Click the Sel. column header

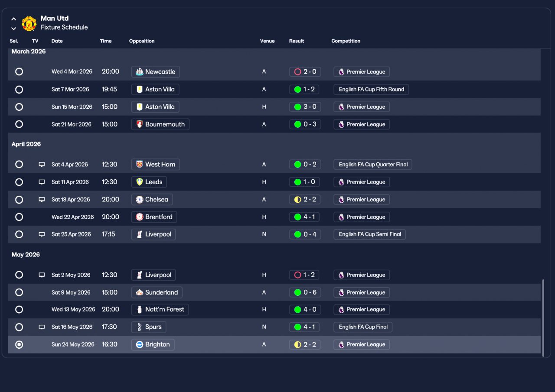pos(14,41)
